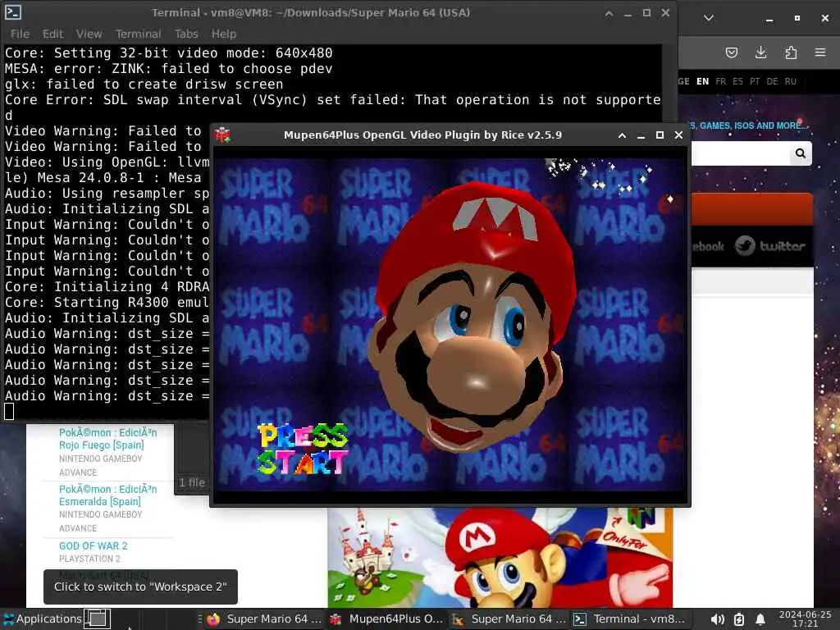Screen dimensions: 840x630
Task: Open Pokémon Rojo Fuego [Spain] link
Action: 107,439
